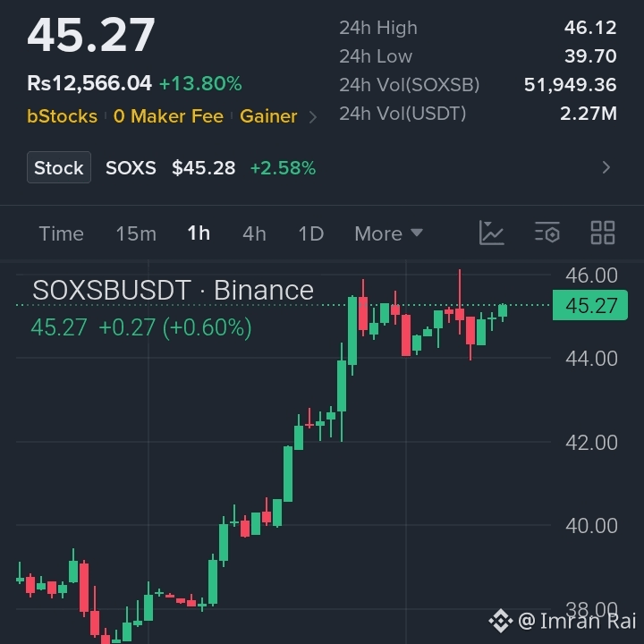Tap the 24h Low value 39.70
The image size is (644, 644).
point(590,55)
